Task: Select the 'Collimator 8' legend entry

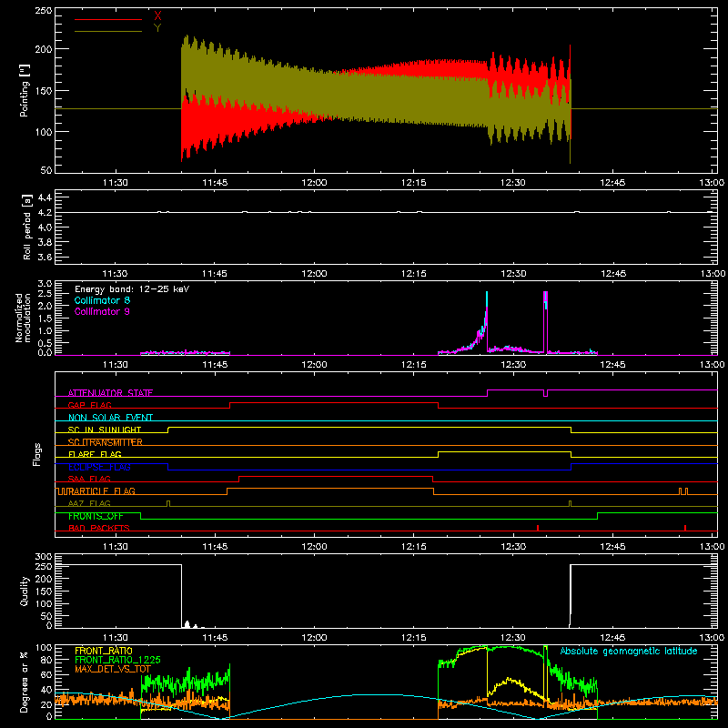Action: pos(102,300)
